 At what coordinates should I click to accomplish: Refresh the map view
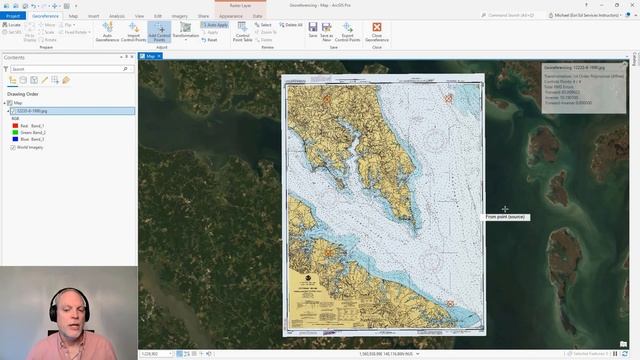pos(624,353)
